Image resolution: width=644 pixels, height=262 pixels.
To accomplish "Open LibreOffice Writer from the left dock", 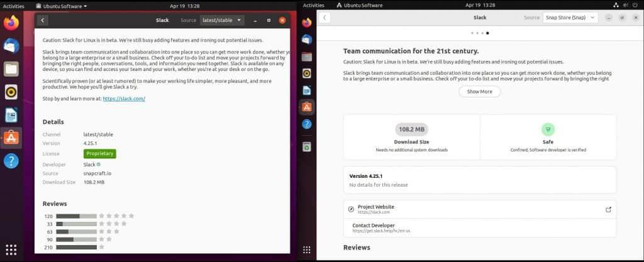I will click(11, 115).
